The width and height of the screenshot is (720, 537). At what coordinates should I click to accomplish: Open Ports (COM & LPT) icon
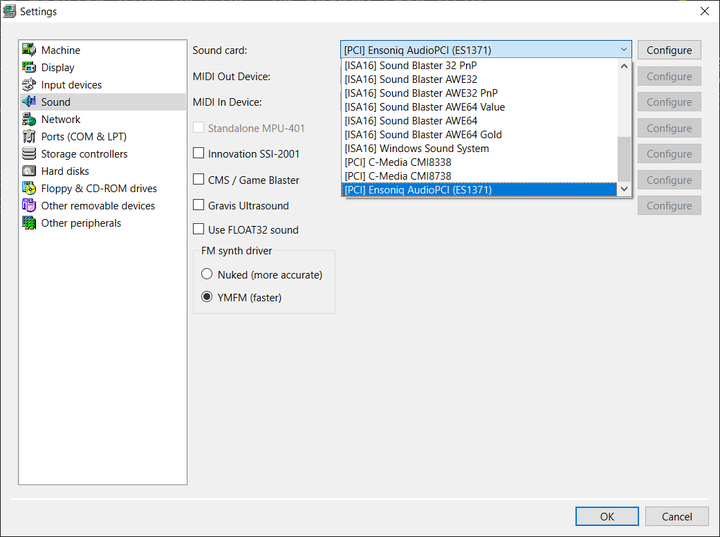29,136
